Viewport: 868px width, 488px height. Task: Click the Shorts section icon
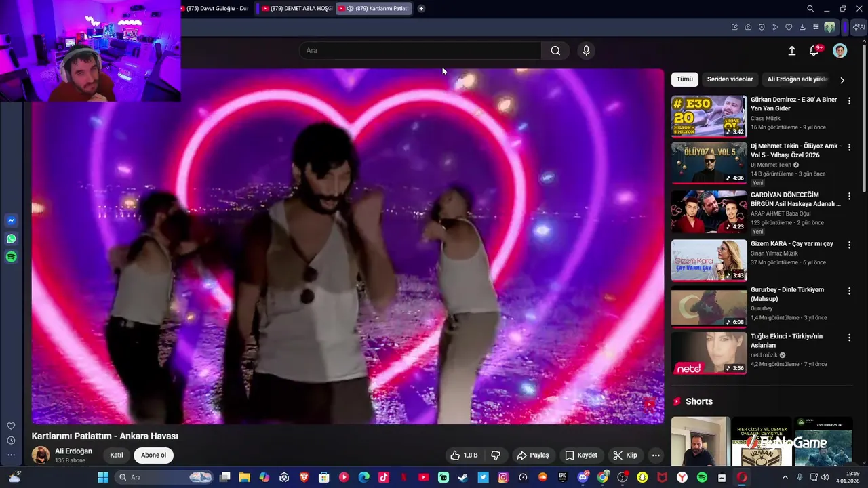click(676, 401)
